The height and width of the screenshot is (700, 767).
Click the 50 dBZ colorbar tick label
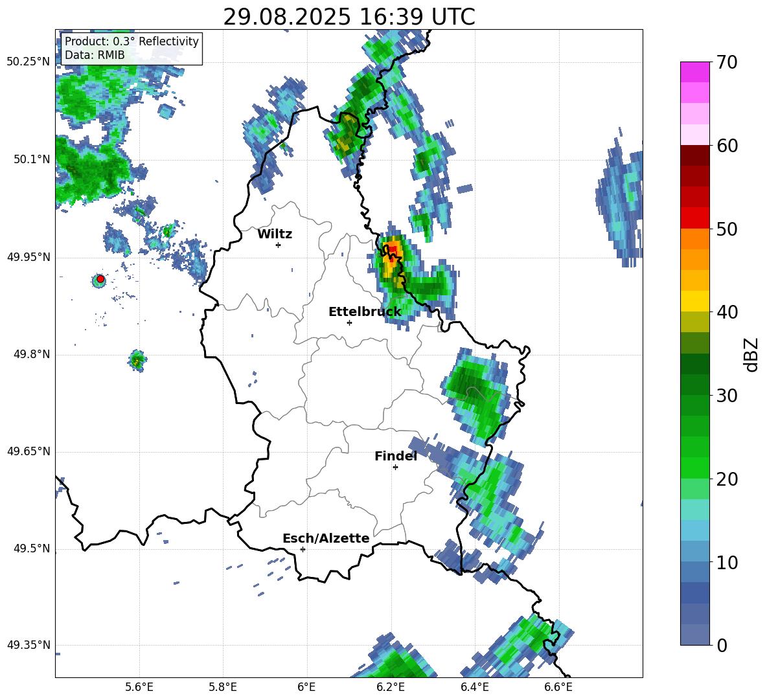point(726,229)
